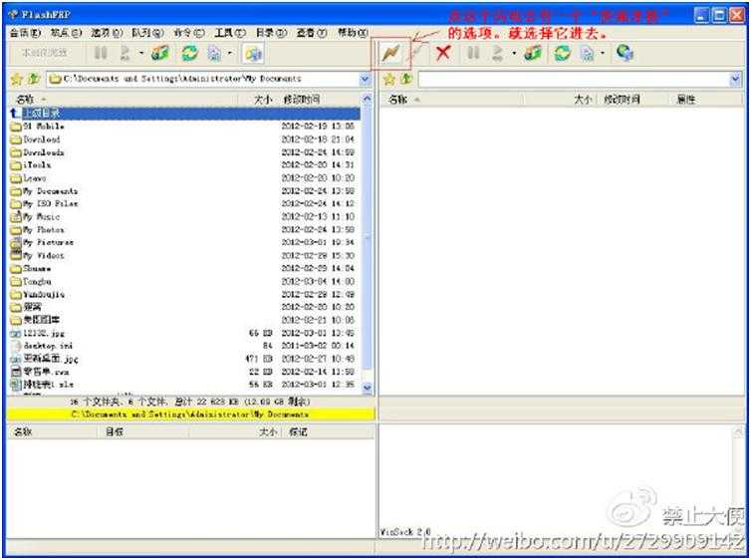Open the dropdown arrow beside the right transfer queue icon
Image resolution: width=751 pixels, height=560 pixels.
[x=514, y=53]
